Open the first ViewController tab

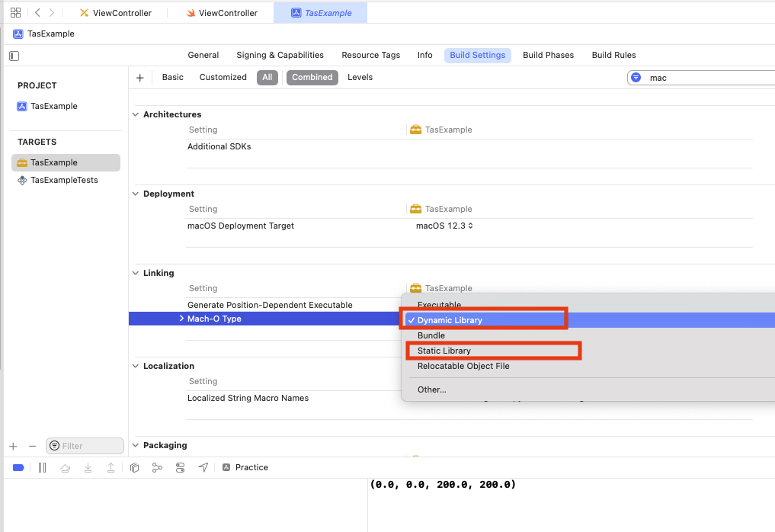pyautogui.click(x=116, y=13)
